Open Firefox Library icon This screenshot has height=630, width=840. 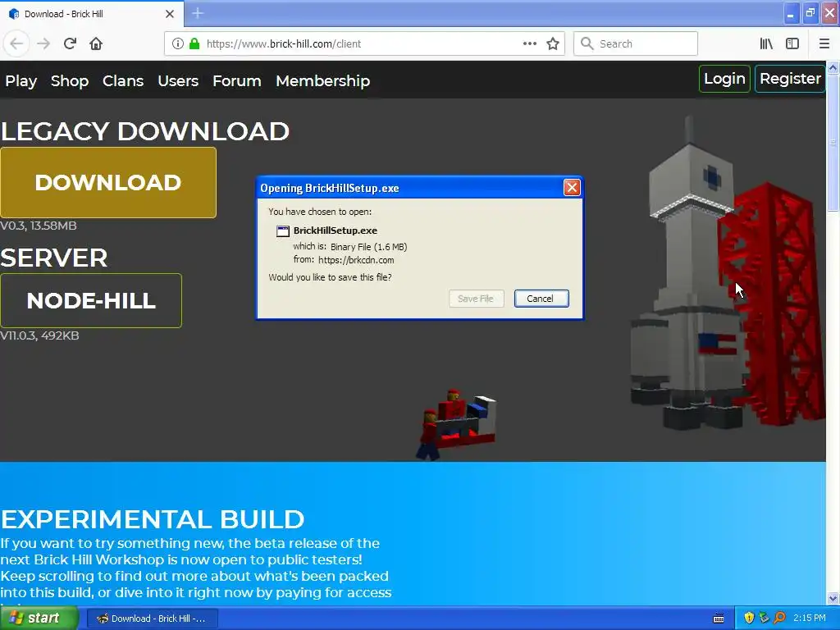766,43
